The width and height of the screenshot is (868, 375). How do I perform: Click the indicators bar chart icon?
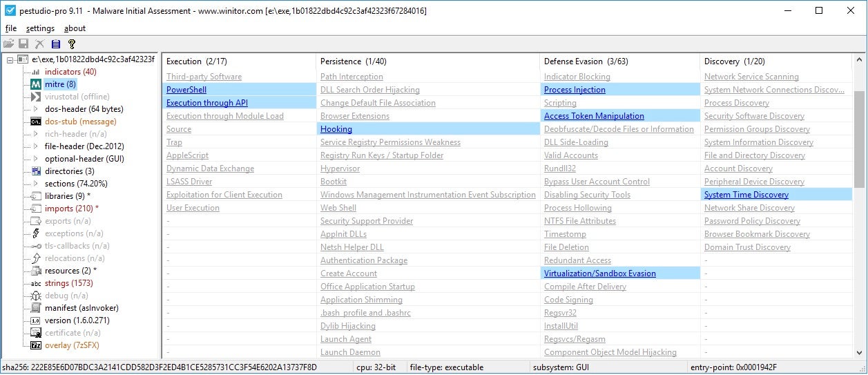(x=36, y=72)
